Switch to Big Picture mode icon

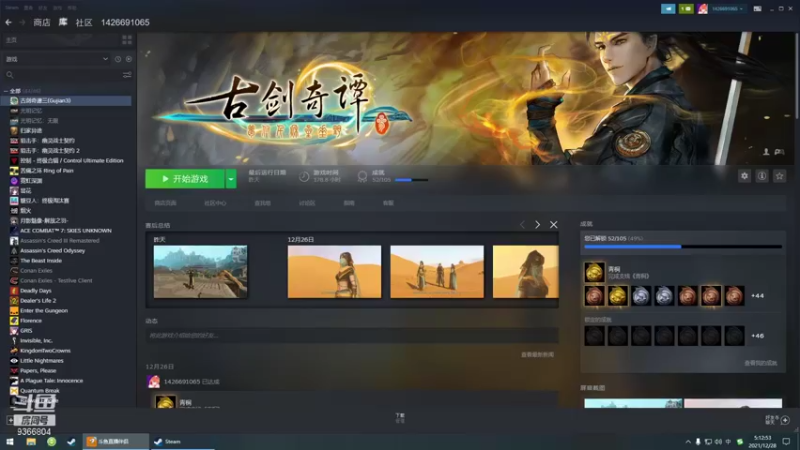pos(758,9)
